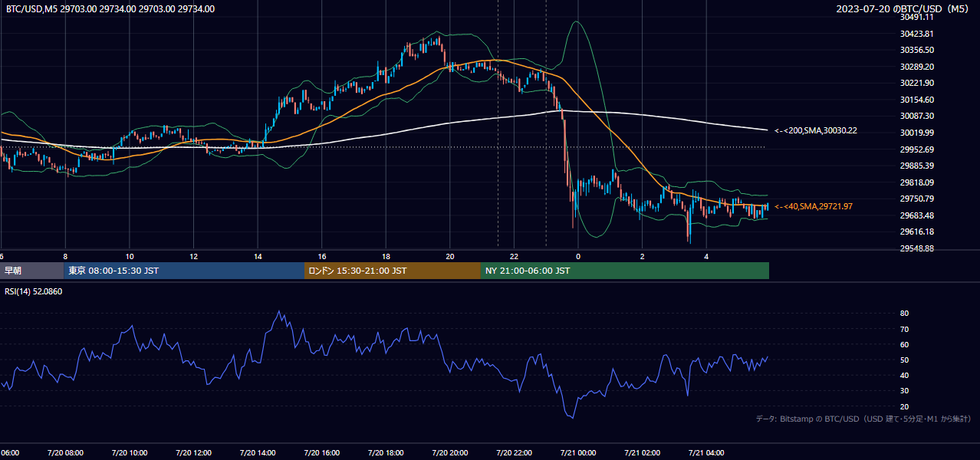The image size is (980, 460).
Task: Click the 7/21 02:00 time axis label
Action: [x=643, y=452]
